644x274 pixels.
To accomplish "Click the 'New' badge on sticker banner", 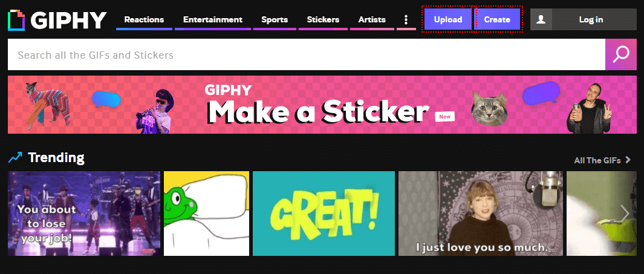I will pos(445,117).
